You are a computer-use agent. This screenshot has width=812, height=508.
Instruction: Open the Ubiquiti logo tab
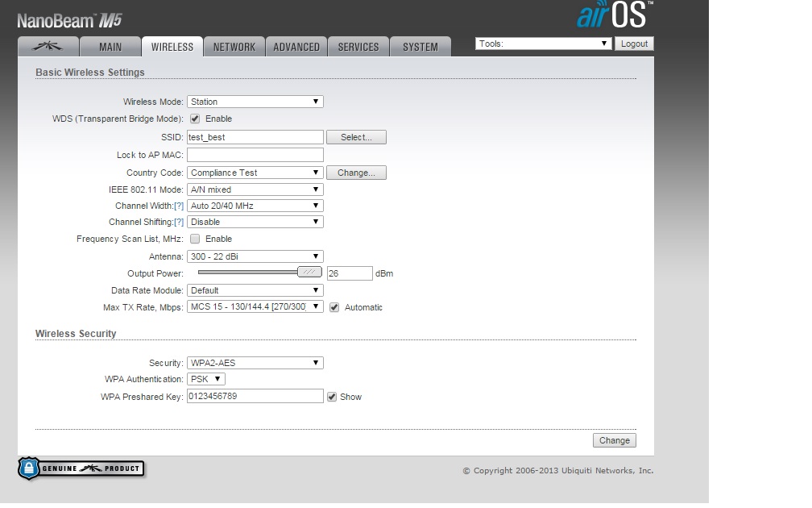(x=48, y=47)
